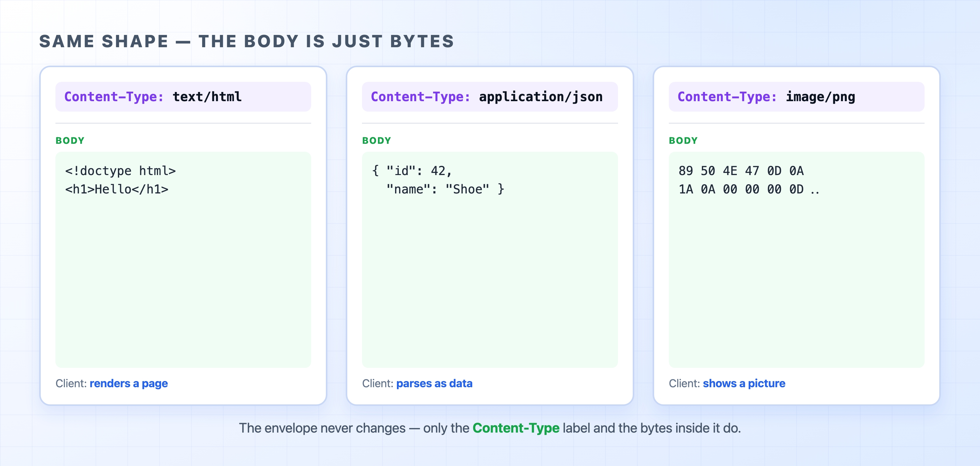This screenshot has height=466, width=980.
Task: Click the '"name": "Shoe" }' line
Action: (446, 189)
